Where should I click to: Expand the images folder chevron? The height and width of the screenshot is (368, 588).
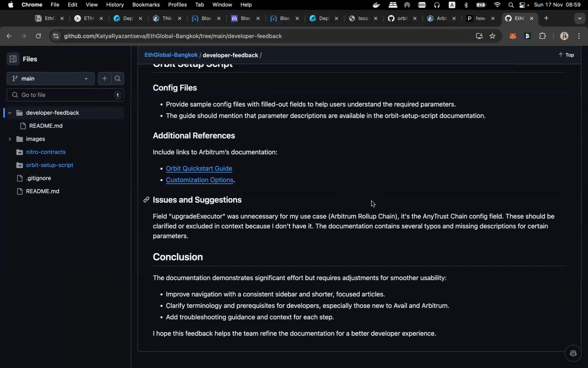(x=10, y=139)
